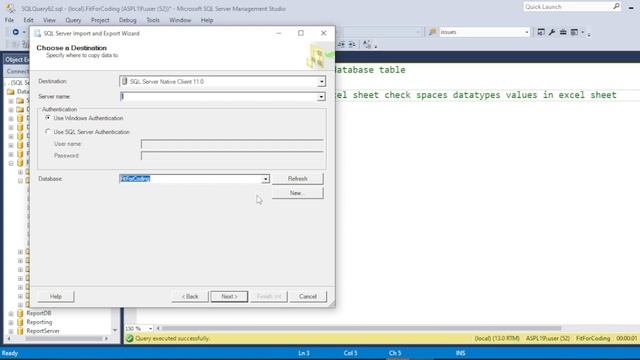Screen dimensions: 640x360
Task: Proceed with the Next > button
Action: [229, 296]
